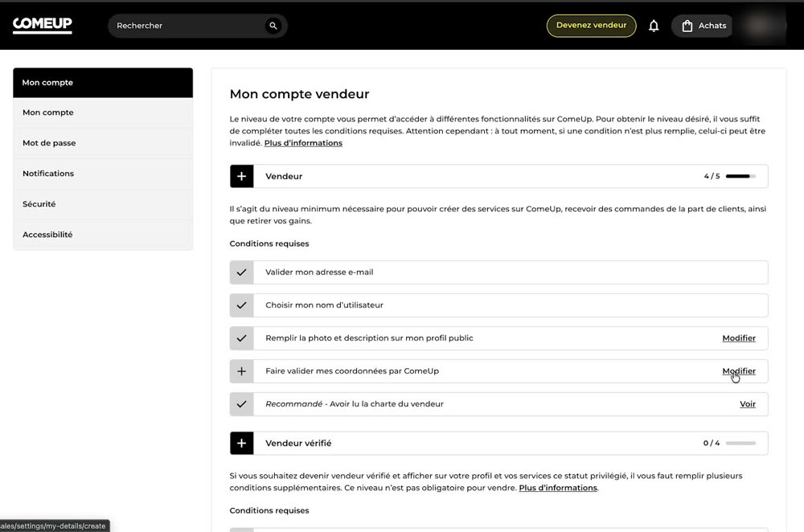Click the shopping bag icon in Achats

point(687,26)
